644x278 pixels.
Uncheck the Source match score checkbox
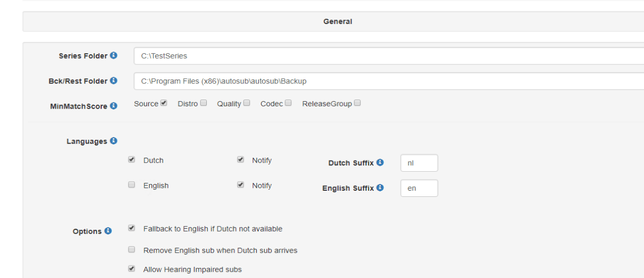(164, 103)
